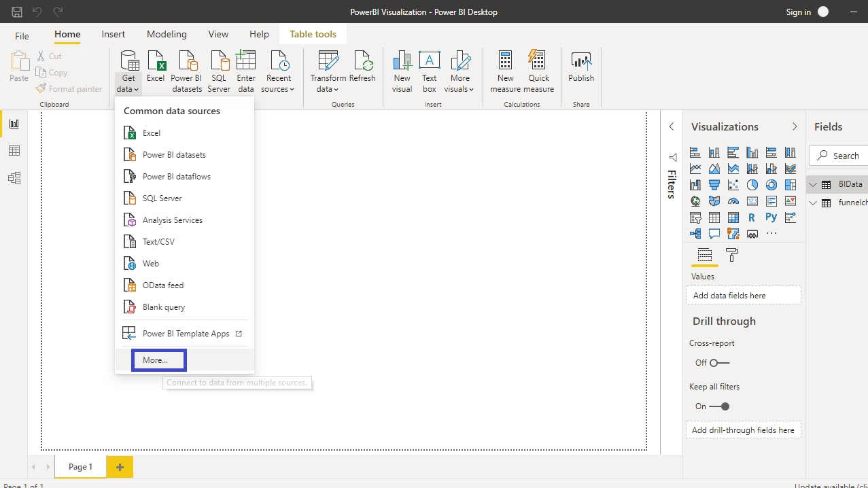Add a new page with plus button

[x=120, y=467]
